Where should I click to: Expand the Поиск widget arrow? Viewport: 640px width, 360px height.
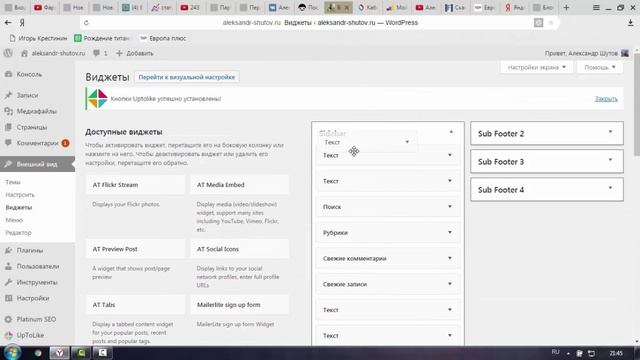pos(450,207)
